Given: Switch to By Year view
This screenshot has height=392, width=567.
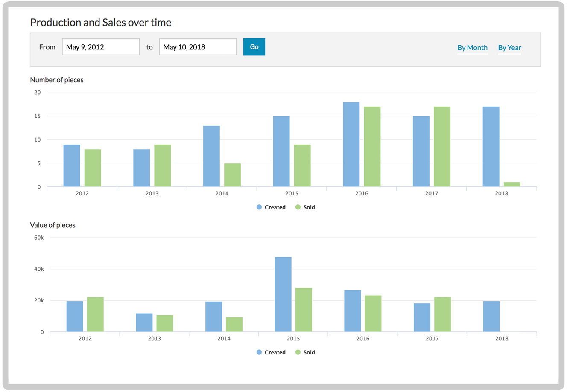Looking at the screenshot, I should tap(509, 48).
